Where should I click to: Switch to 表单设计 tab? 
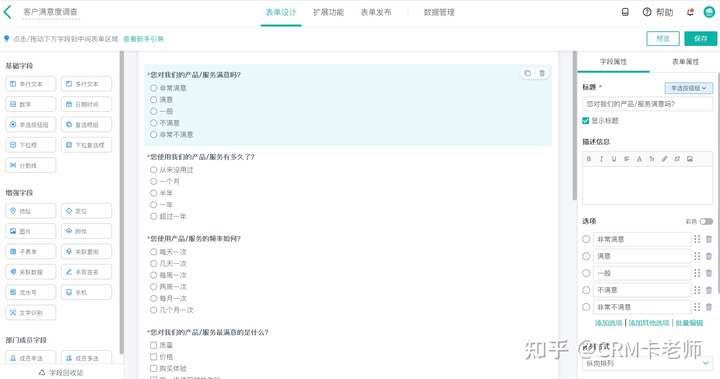tap(281, 12)
